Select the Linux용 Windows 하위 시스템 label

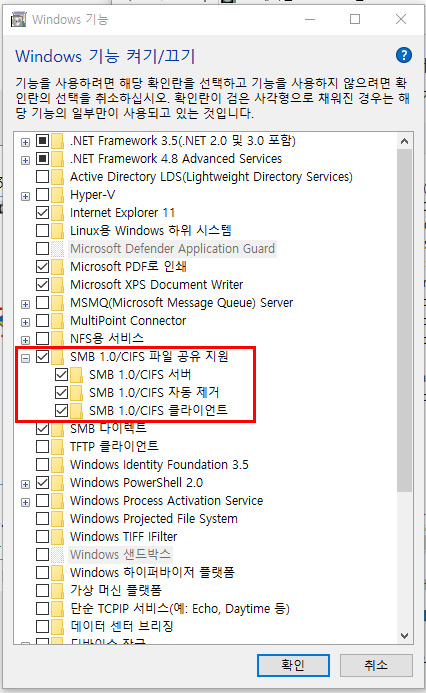click(x=151, y=231)
